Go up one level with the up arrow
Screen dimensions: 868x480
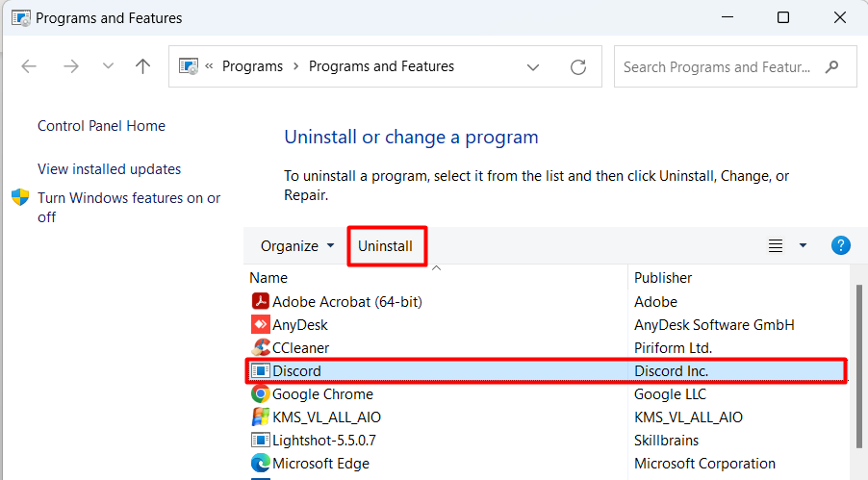click(142, 66)
